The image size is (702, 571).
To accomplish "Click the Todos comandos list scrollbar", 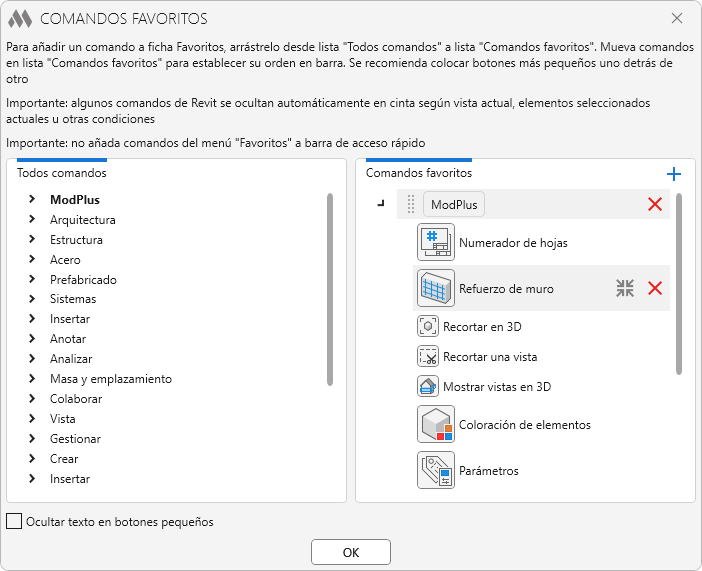I will coord(330,289).
